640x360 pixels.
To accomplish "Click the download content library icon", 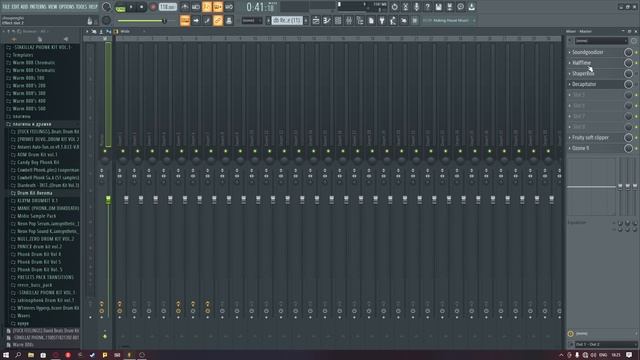I will (x=471, y=7).
